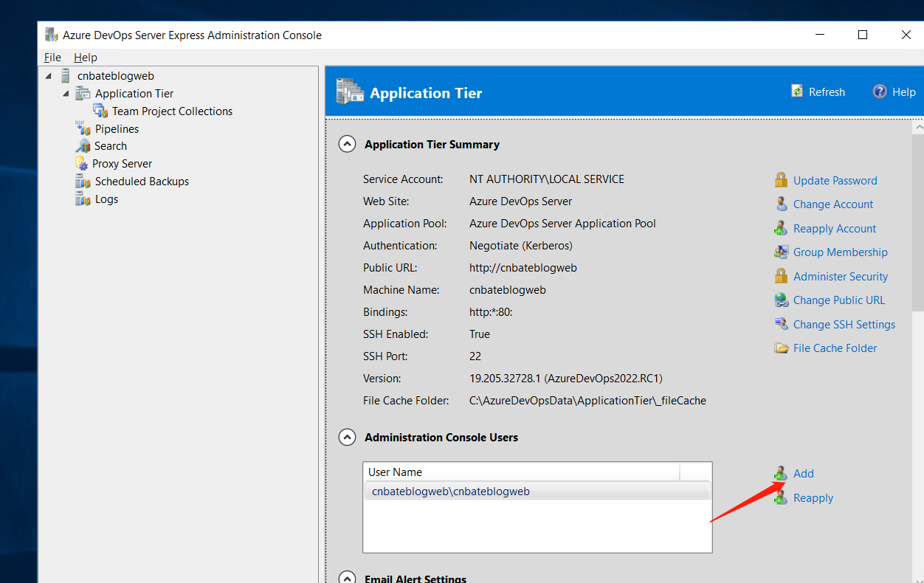
Task: Click the Administer Security link
Action: 841,276
